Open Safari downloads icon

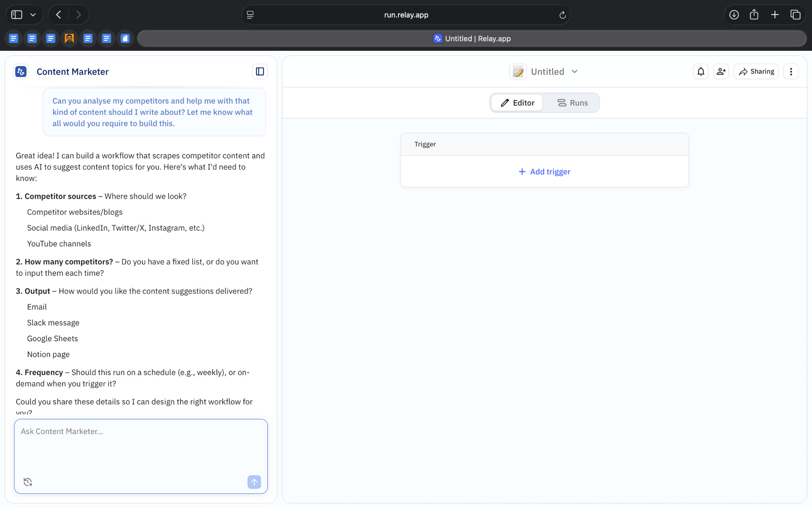(x=734, y=15)
